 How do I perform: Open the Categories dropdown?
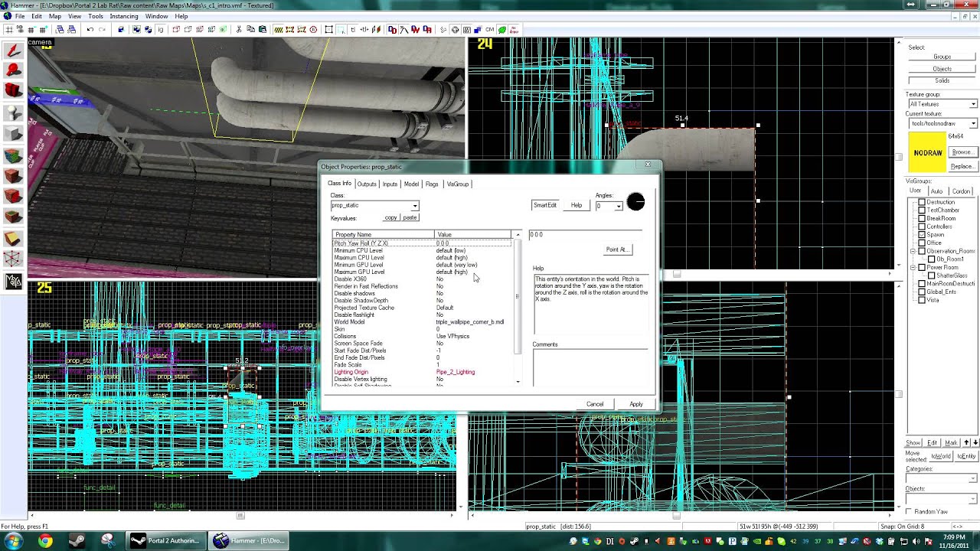[973, 478]
